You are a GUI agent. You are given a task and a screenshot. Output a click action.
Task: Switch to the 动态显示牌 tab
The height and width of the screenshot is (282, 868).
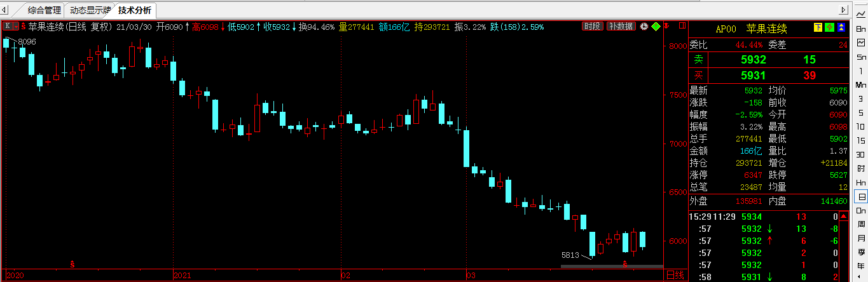click(x=90, y=10)
